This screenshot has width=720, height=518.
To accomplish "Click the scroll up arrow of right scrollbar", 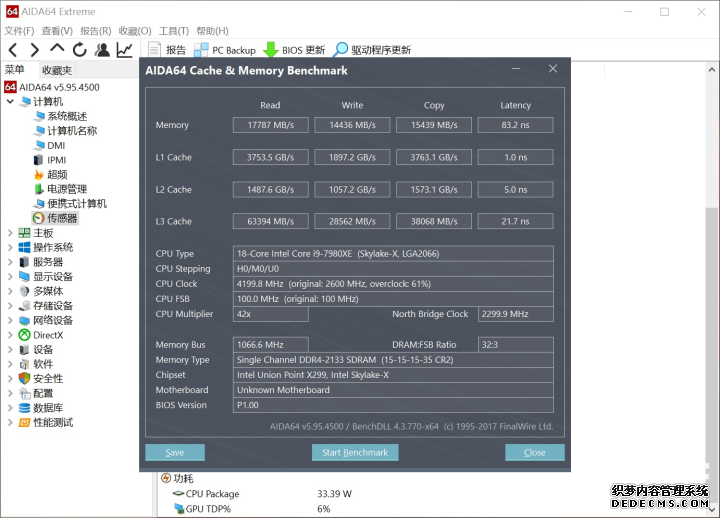I will pos(711,70).
